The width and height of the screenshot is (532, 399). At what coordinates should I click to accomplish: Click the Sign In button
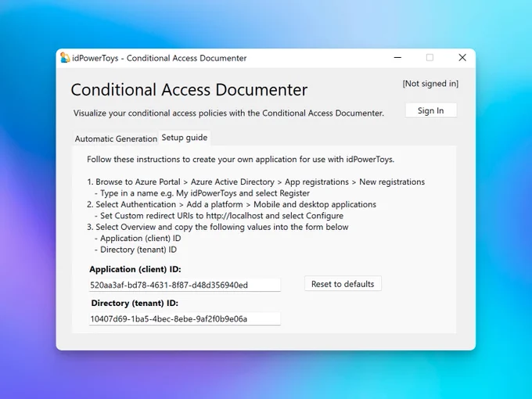click(x=431, y=110)
